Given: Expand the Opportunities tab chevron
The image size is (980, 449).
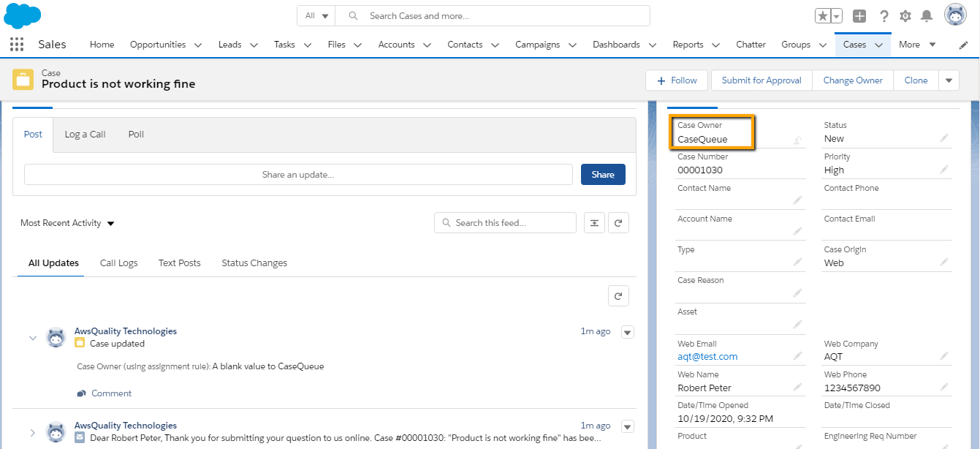Looking at the screenshot, I should tap(198, 45).
